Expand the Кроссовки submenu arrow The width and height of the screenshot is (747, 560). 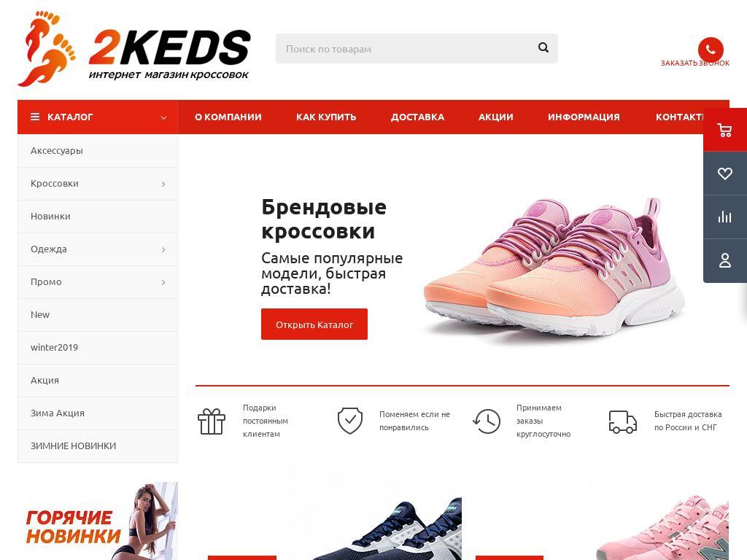[x=163, y=184]
